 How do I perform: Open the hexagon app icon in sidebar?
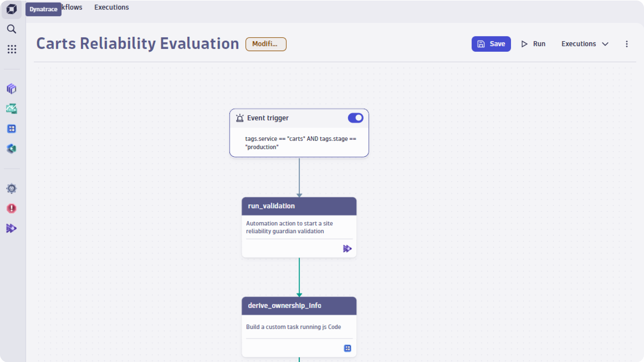pos(12,149)
